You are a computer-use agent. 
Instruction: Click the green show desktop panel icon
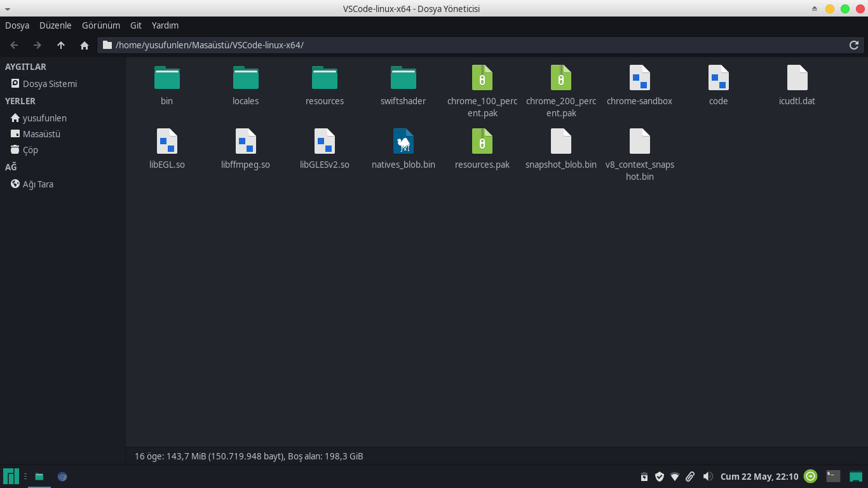pos(856,477)
